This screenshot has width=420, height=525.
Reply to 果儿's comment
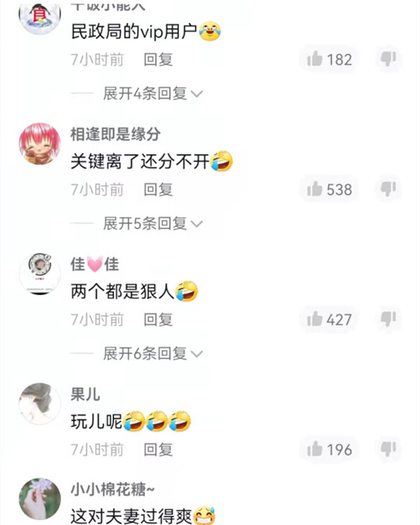point(158,449)
